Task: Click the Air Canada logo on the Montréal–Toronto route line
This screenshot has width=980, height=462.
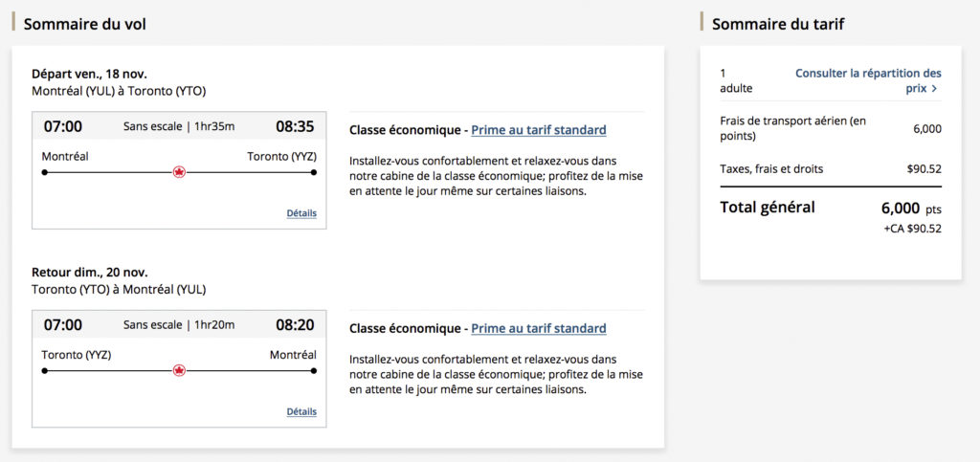Action: [179, 172]
